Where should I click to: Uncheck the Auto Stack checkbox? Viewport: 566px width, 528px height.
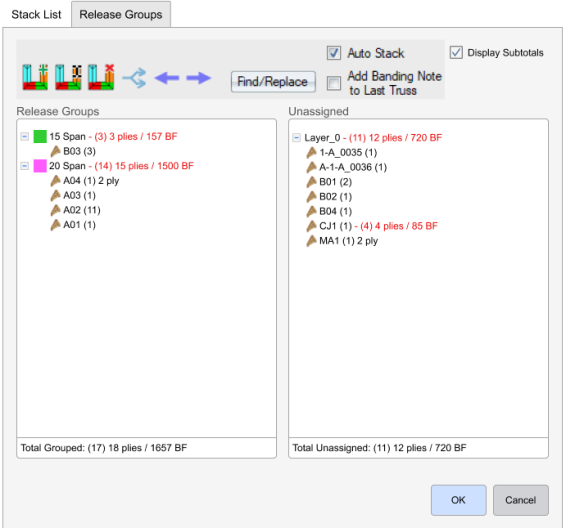[x=334, y=53]
